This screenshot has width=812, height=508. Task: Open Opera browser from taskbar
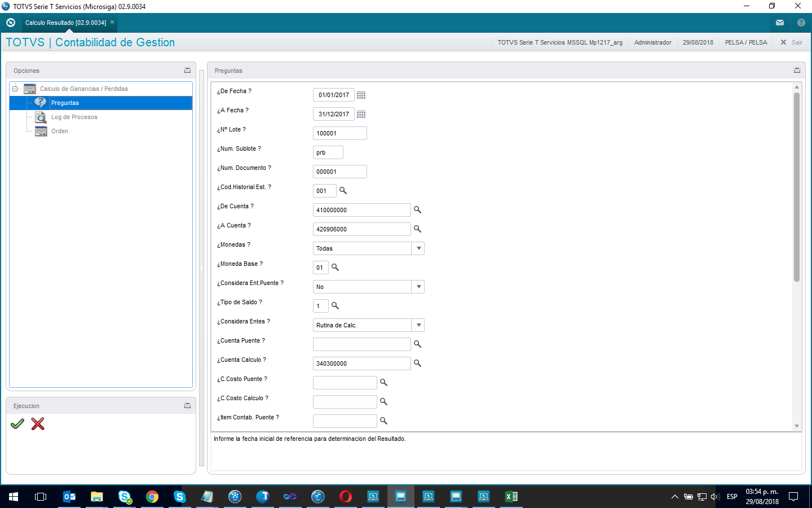click(346, 497)
